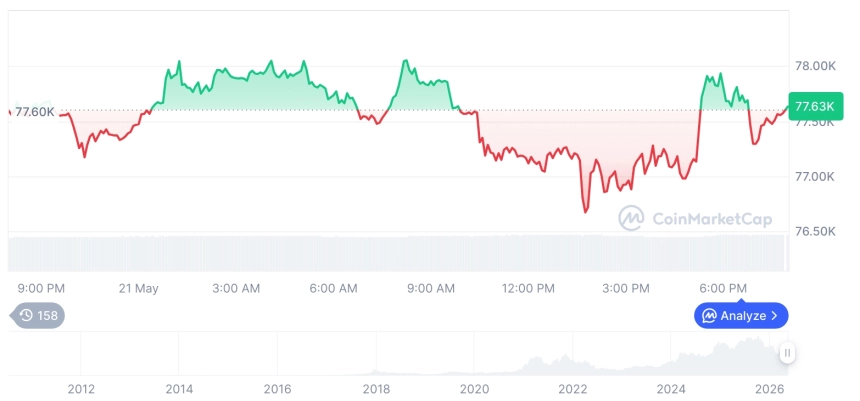Click the 21 May date axis label
This screenshot has height=401, width=860.
(x=138, y=289)
